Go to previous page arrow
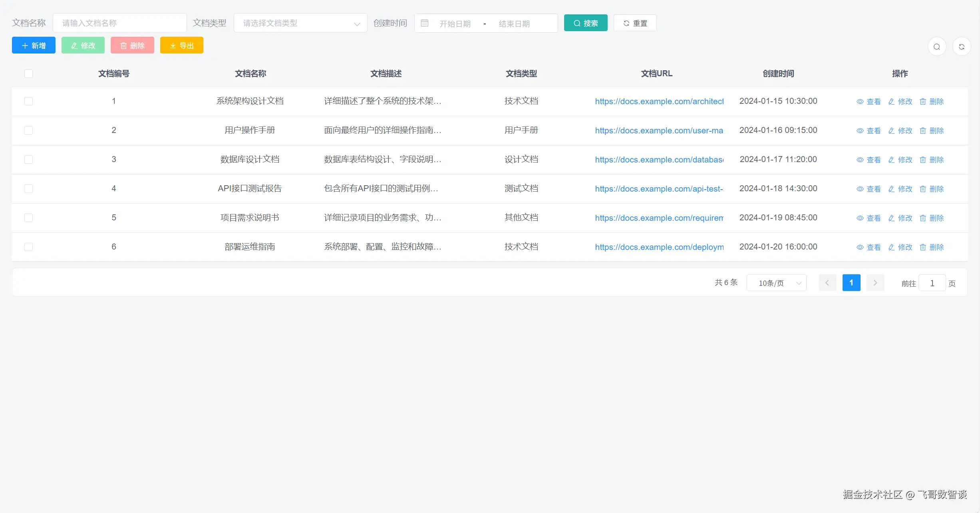 [x=827, y=283]
